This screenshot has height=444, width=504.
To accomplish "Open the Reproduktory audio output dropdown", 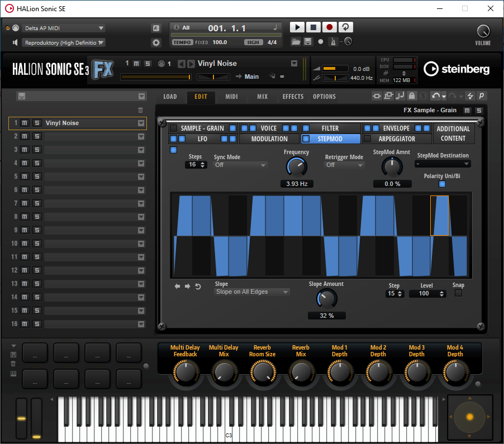I will click(63, 43).
